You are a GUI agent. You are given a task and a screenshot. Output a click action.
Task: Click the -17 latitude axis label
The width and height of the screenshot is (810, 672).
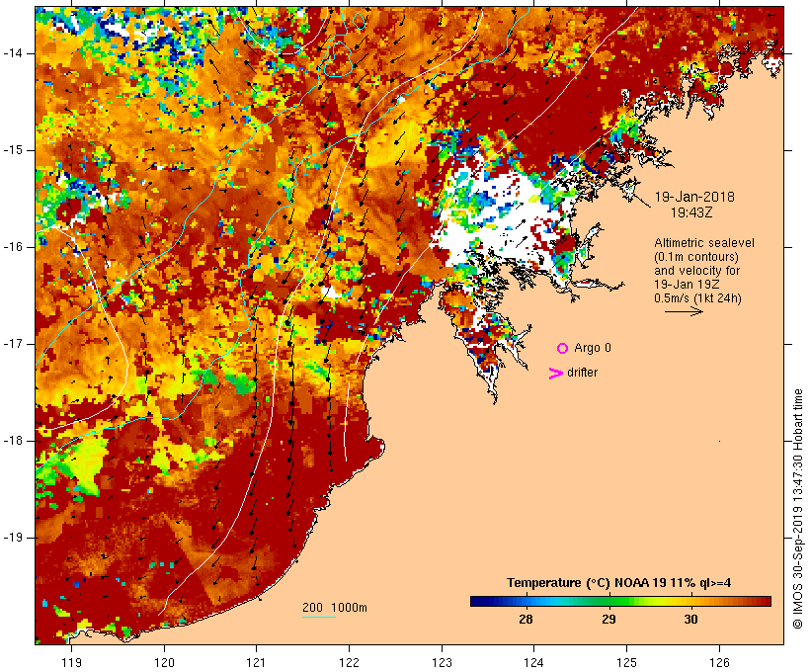pyautogui.click(x=12, y=344)
